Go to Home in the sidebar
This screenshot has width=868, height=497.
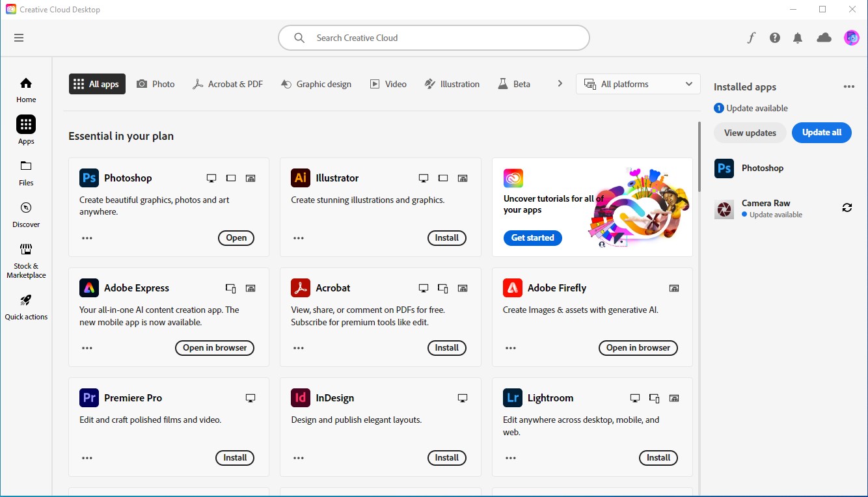(26, 90)
